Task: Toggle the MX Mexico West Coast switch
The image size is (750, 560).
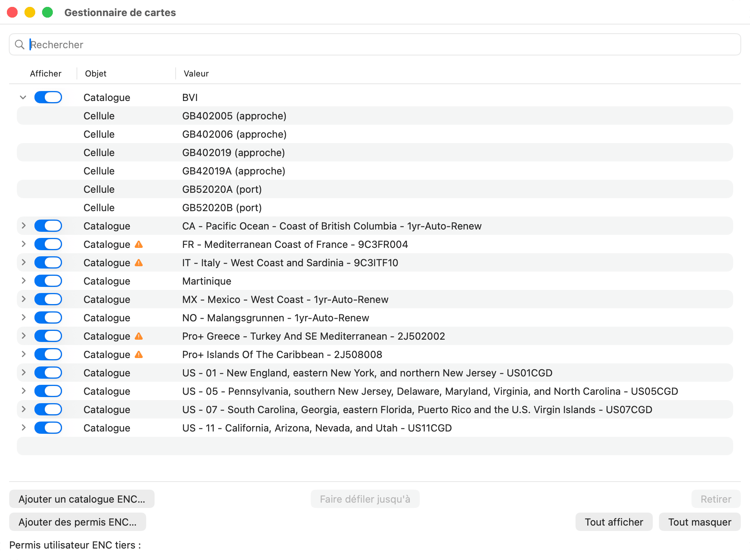Action: click(48, 299)
